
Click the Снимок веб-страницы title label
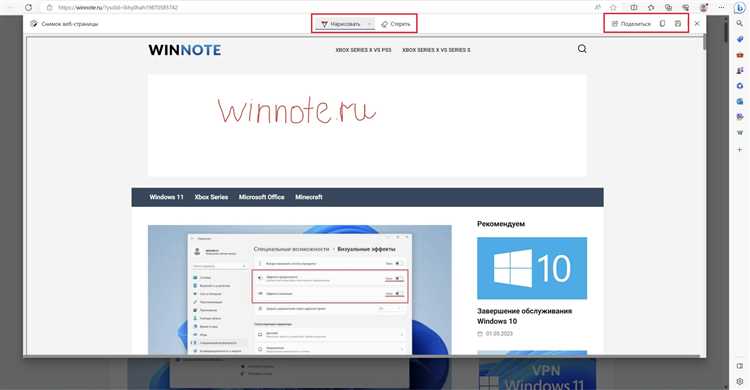point(70,24)
